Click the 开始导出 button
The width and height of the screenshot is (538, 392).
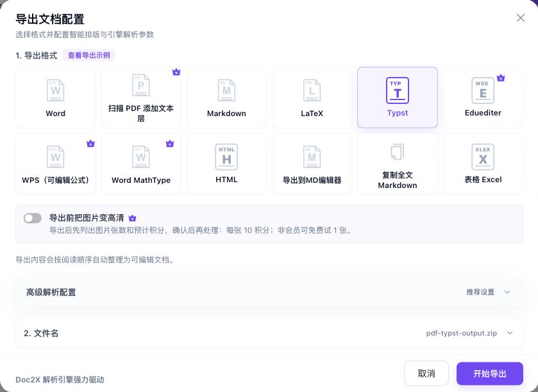(x=490, y=373)
